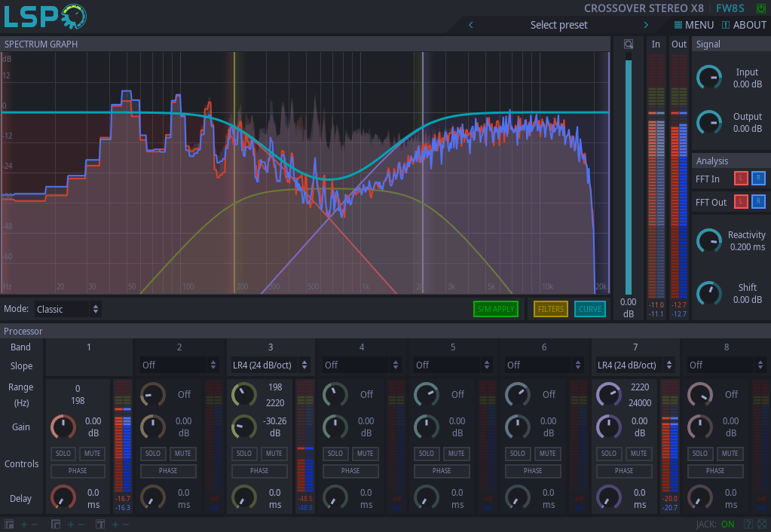Click the band 7 PHASE button

(624, 471)
